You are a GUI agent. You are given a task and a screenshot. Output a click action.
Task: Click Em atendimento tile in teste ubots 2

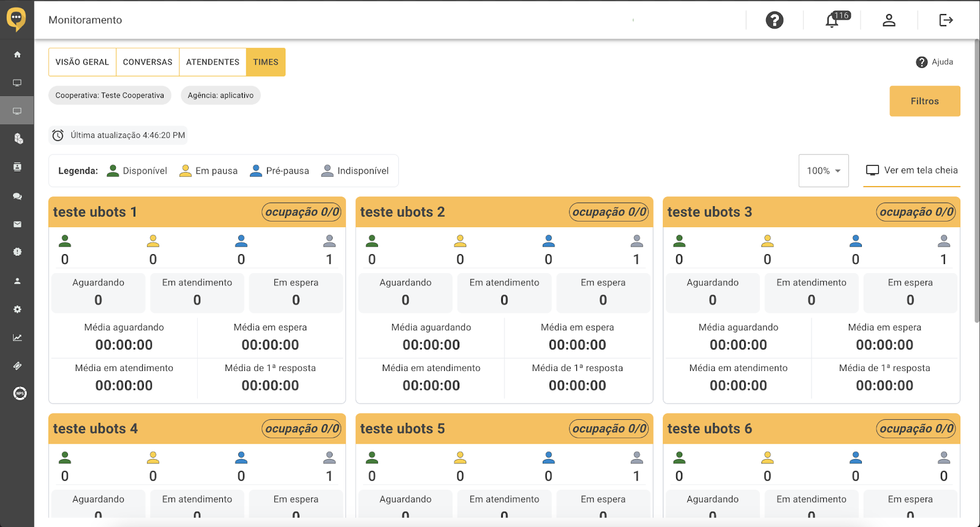click(x=504, y=293)
